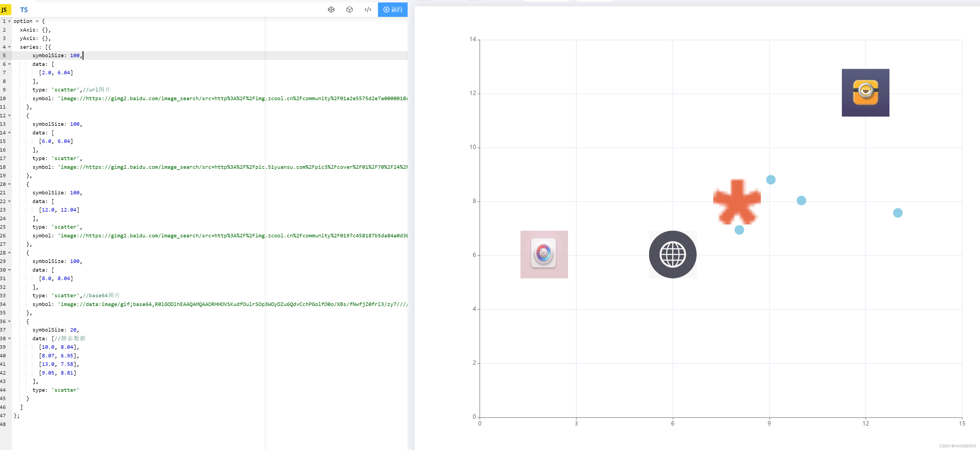The image size is (980, 450).
Task: Switch to the TS tab
Action: [x=24, y=10]
